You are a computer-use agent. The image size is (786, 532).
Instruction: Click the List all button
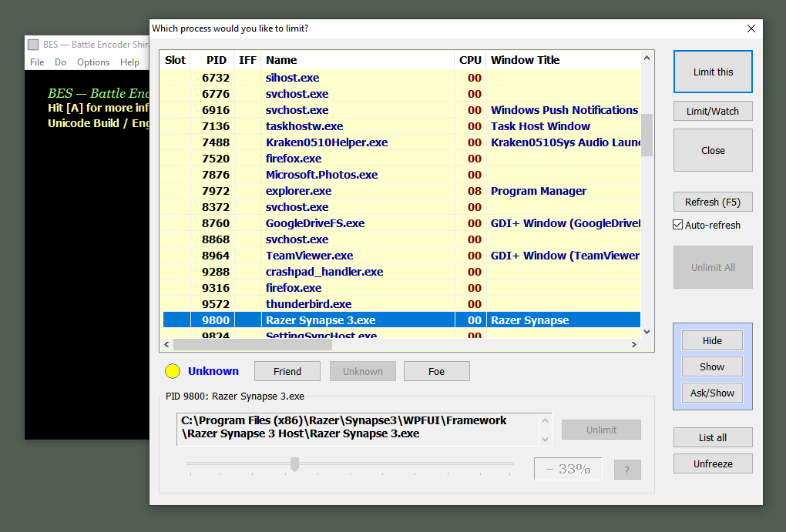[x=713, y=437]
